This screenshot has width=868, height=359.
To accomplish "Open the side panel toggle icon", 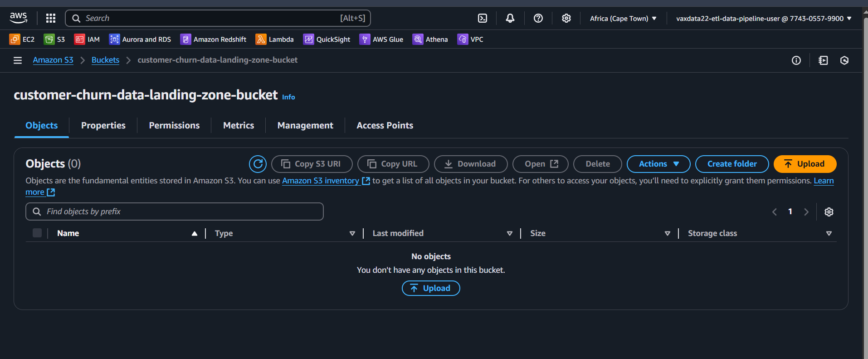I will click(x=823, y=60).
